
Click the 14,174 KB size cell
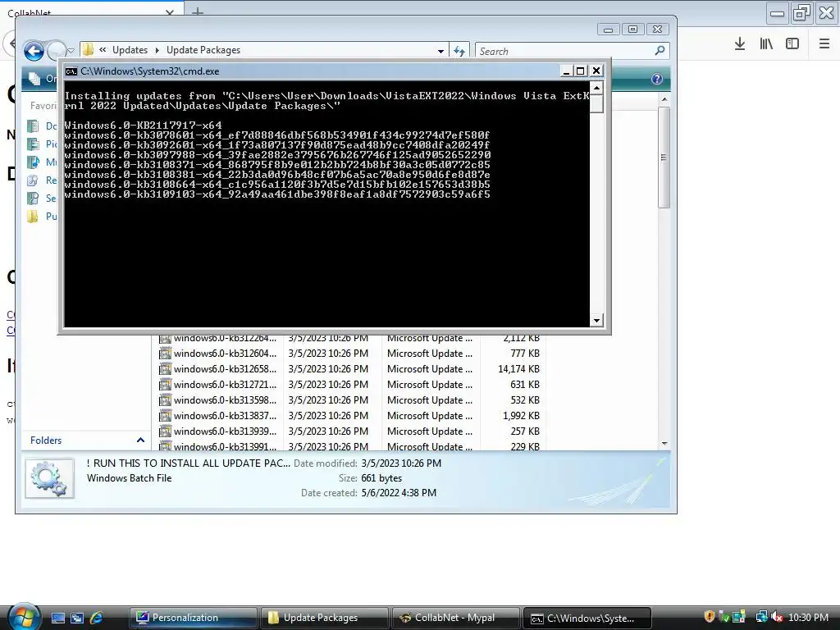[518, 369]
